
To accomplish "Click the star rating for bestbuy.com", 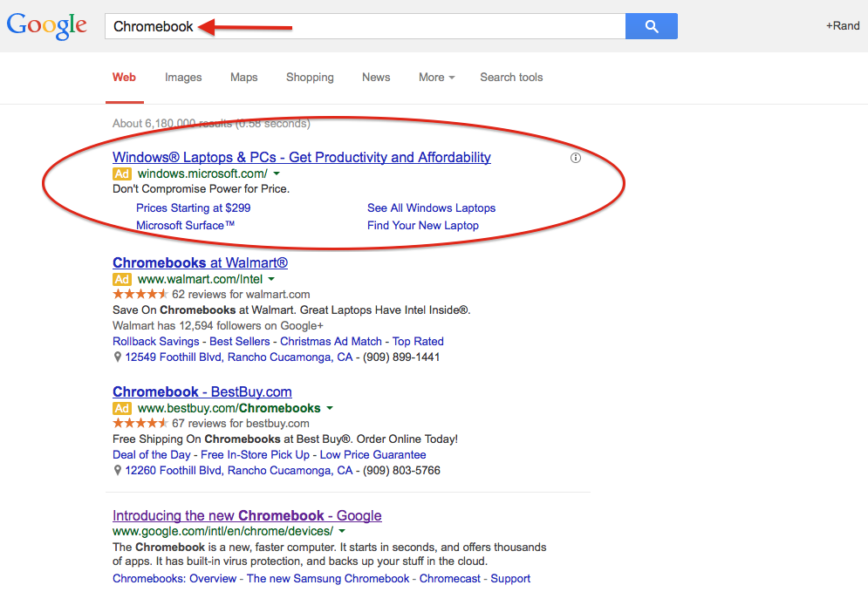I will coord(140,423).
